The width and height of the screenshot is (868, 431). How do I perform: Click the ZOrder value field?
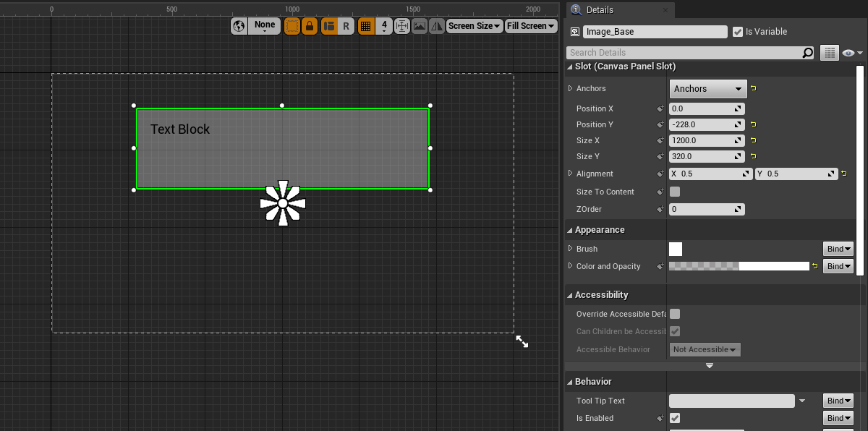[x=707, y=209]
